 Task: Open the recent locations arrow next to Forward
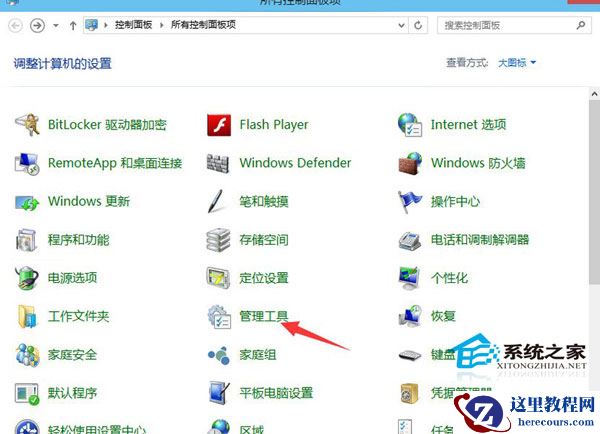pos(56,26)
